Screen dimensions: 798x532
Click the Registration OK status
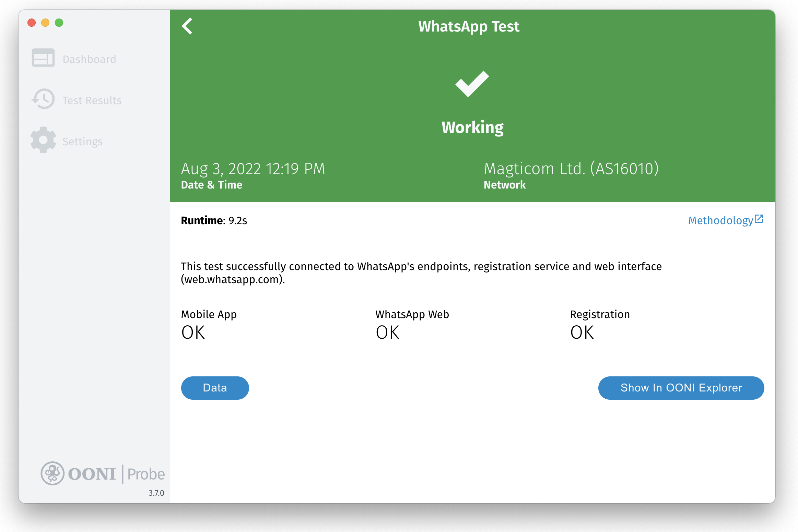pos(582,332)
